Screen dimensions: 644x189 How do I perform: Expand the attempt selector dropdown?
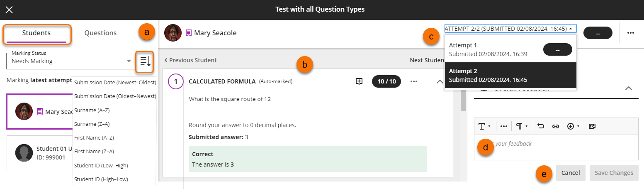[510, 29]
